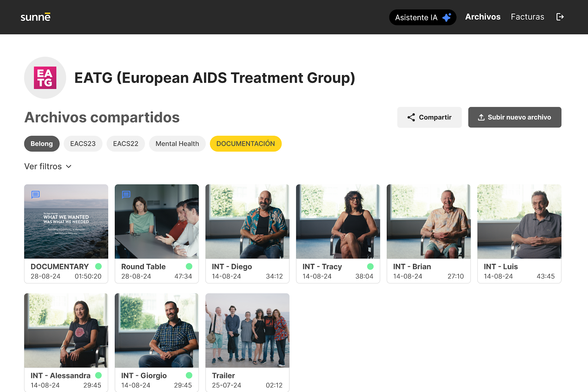
Task: Click the green status dot on INT - Tracy
Action: coord(370,266)
